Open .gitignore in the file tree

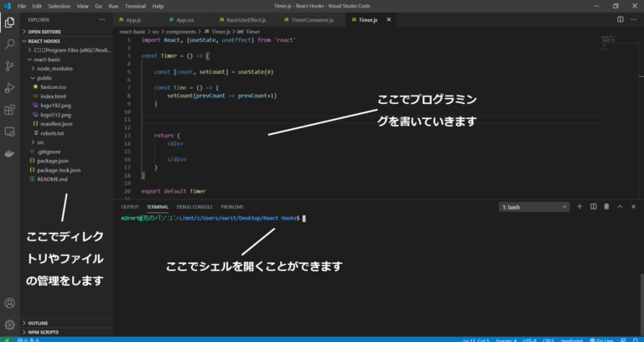pos(66,152)
